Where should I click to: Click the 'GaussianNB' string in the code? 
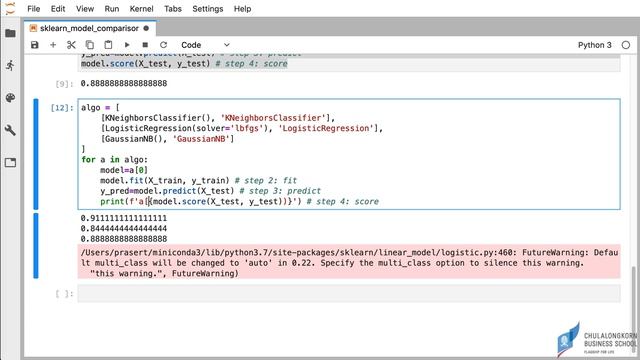(201, 139)
